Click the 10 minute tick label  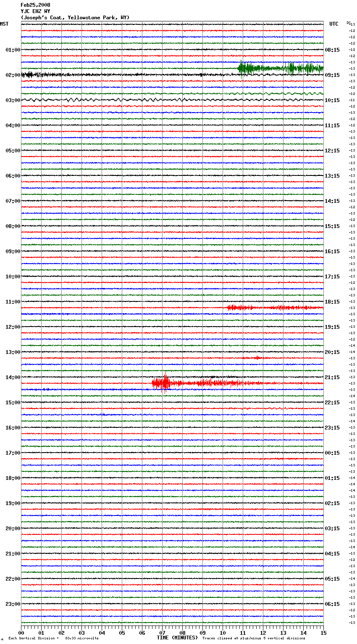click(223, 633)
